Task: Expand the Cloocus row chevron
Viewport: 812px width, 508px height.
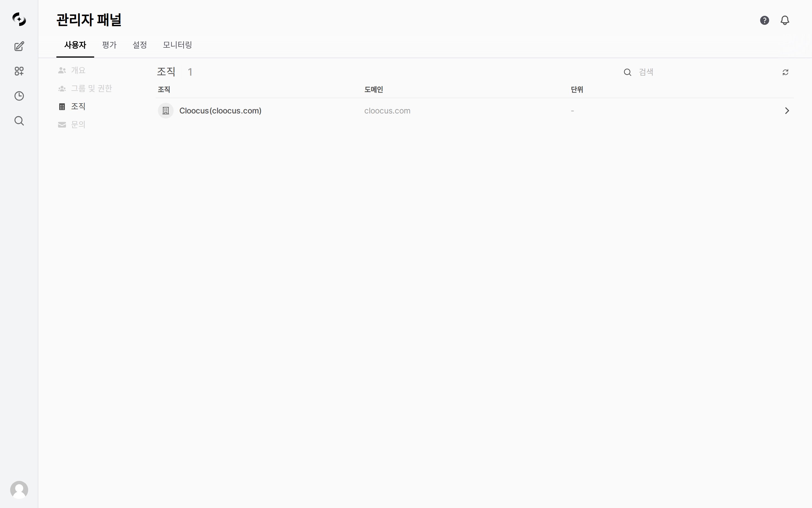Action: 787,111
